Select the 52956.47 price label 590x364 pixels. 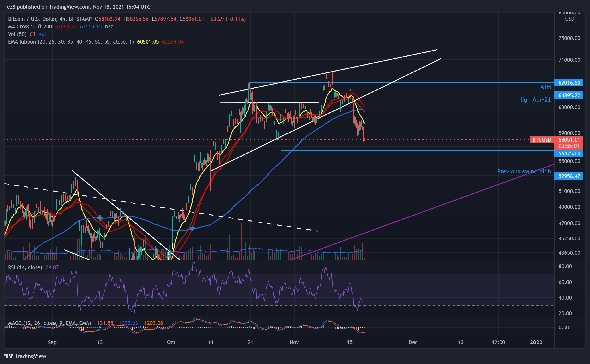pos(569,176)
